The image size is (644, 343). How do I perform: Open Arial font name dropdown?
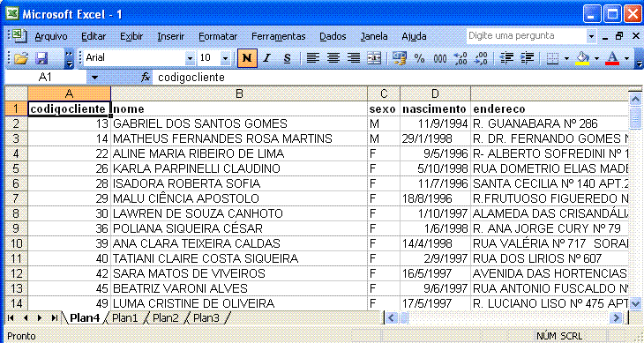(x=190, y=59)
